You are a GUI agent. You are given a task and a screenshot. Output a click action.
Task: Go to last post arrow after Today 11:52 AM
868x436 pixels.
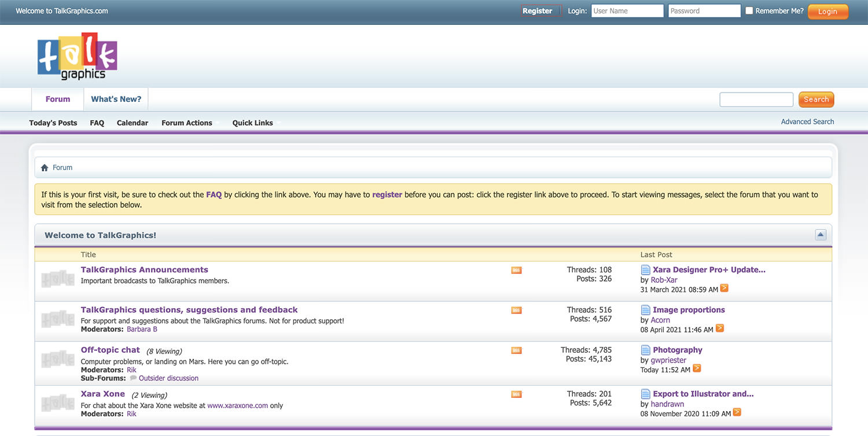pos(697,368)
